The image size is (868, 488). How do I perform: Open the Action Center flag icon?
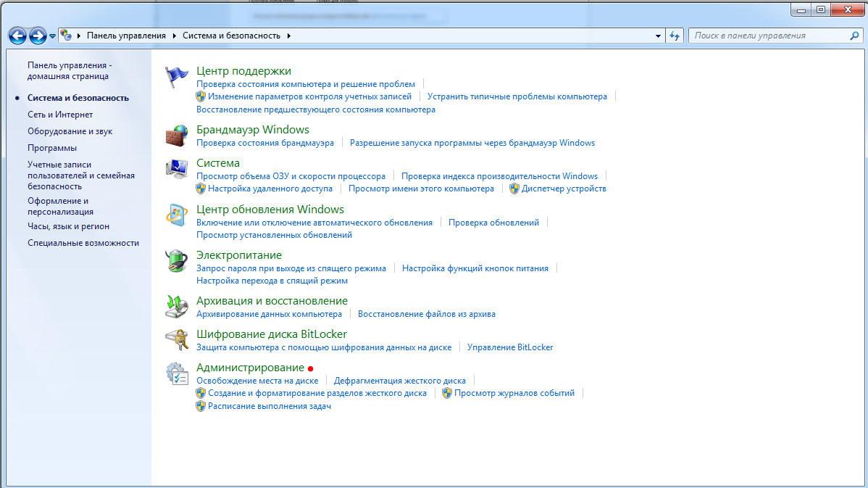[x=177, y=77]
